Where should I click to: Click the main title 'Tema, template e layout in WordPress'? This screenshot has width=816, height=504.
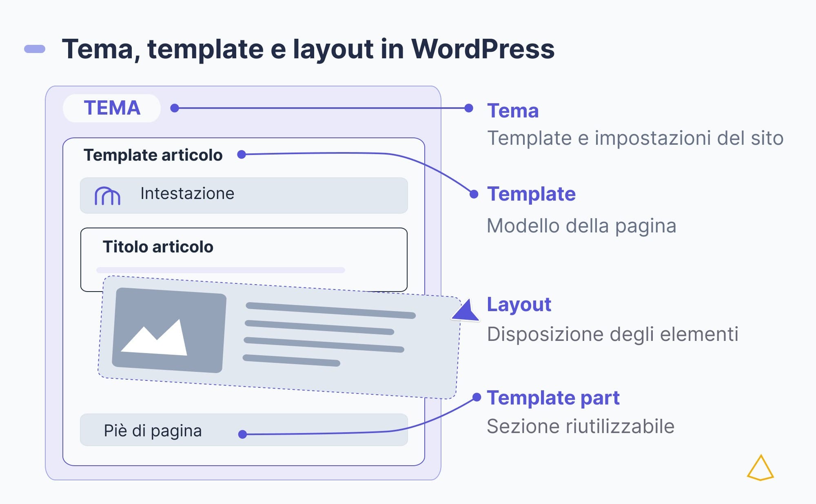click(x=308, y=49)
